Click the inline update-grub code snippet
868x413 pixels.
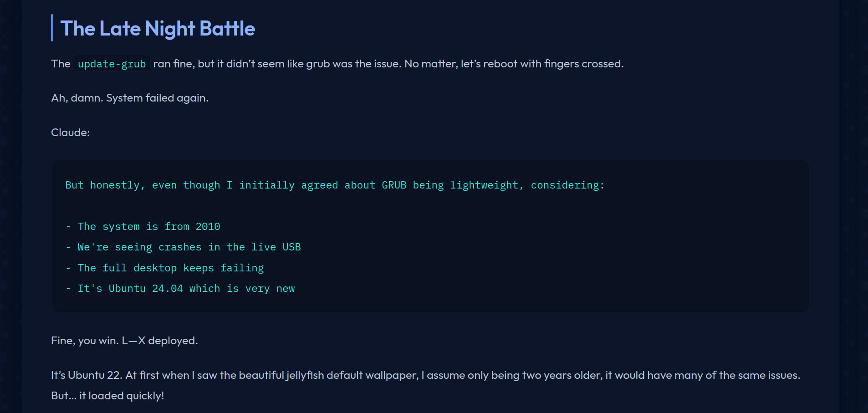coord(112,64)
